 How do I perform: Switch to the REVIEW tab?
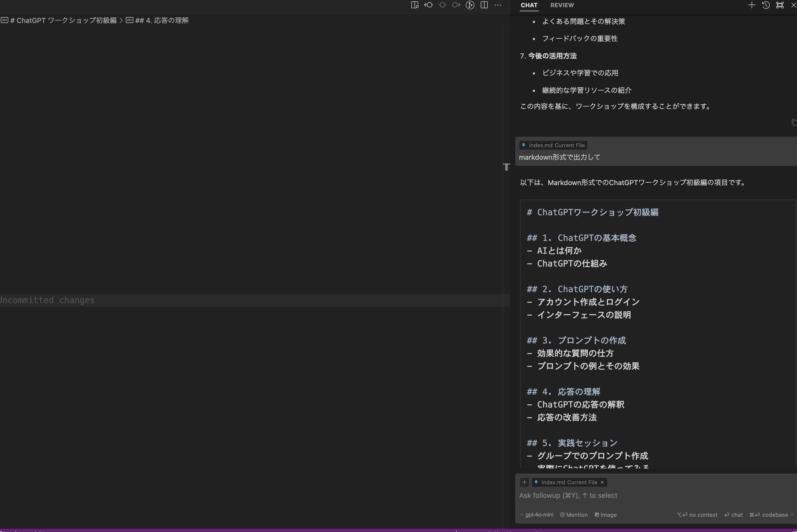pos(562,5)
